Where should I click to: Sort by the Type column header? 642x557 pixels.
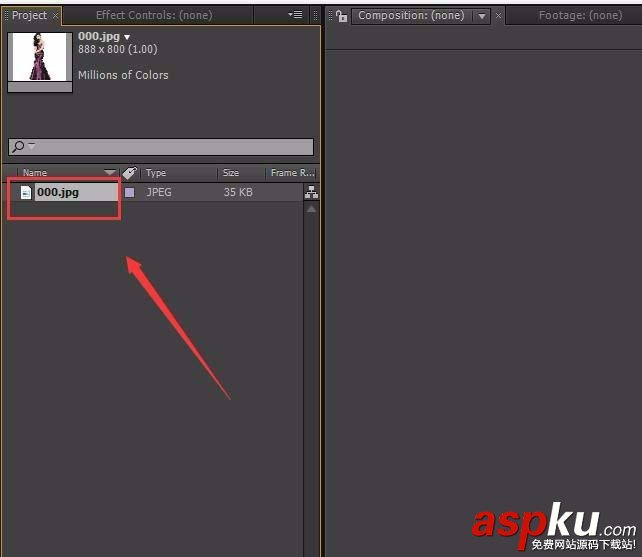point(156,173)
